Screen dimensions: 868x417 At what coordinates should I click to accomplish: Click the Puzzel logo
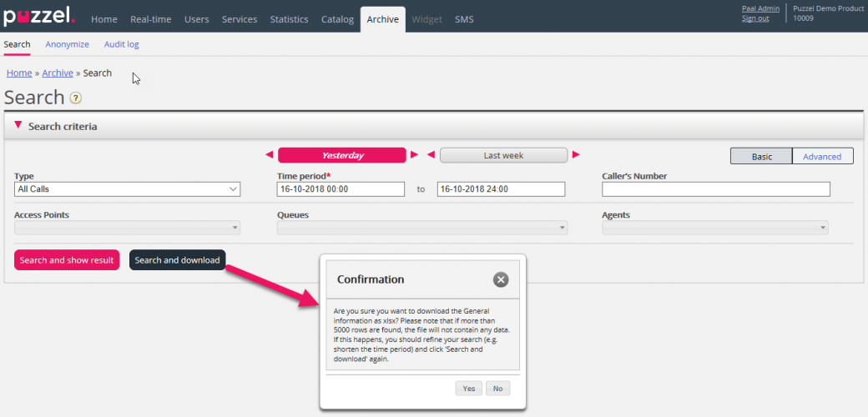coord(39,17)
